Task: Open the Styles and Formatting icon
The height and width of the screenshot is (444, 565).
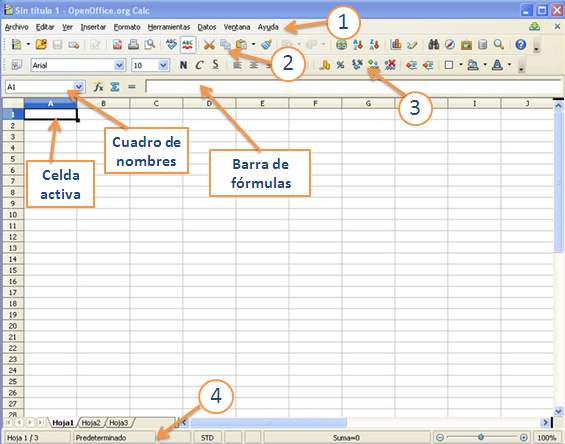Action: coord(17,65)
